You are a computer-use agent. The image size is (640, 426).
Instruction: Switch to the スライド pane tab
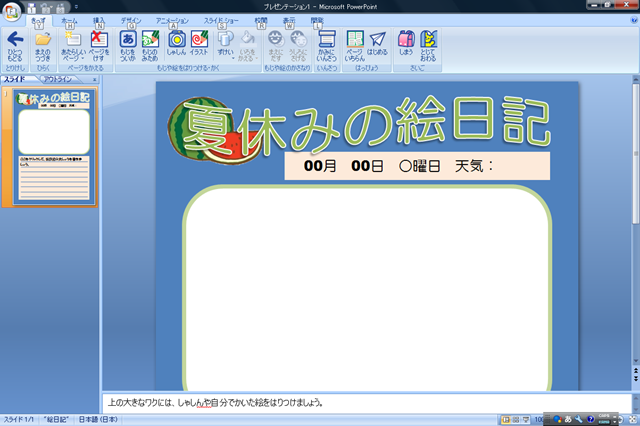coord(15,79)
